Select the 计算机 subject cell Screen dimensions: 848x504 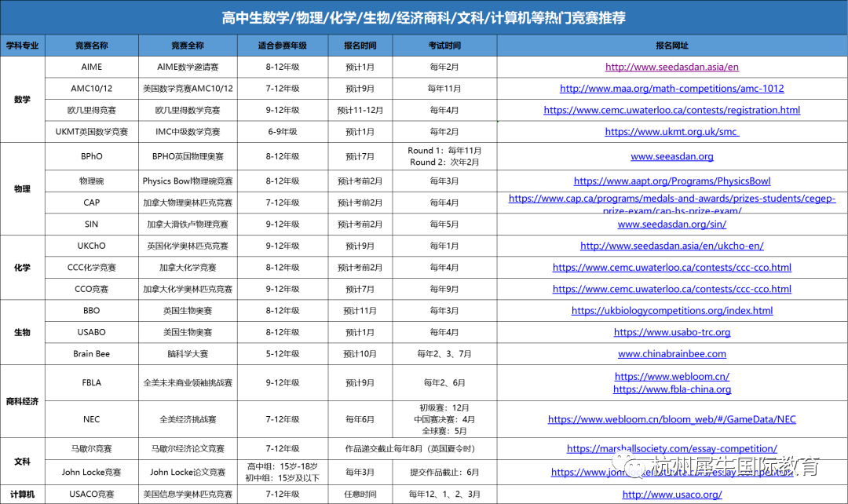[22, 495]
